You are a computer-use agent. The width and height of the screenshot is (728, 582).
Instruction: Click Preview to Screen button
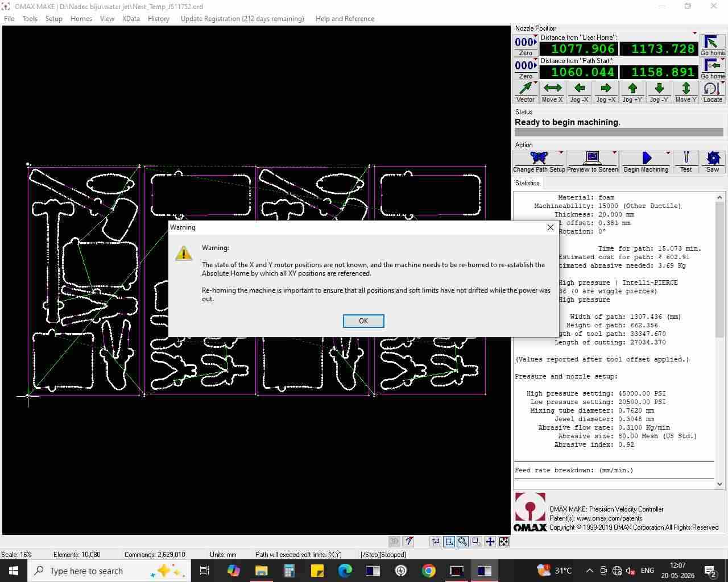click(592, 162)
